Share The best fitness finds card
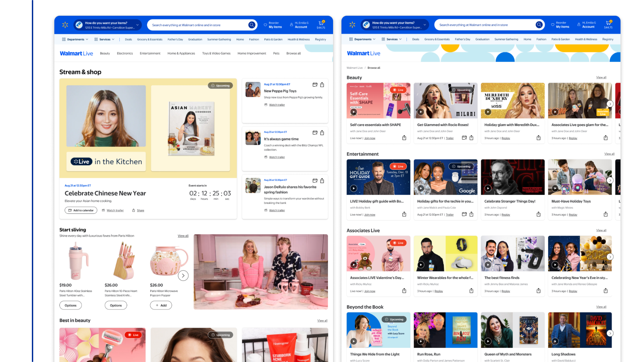Image resolution: width=644 pixels, height=362 pixels. pos(538,291)
